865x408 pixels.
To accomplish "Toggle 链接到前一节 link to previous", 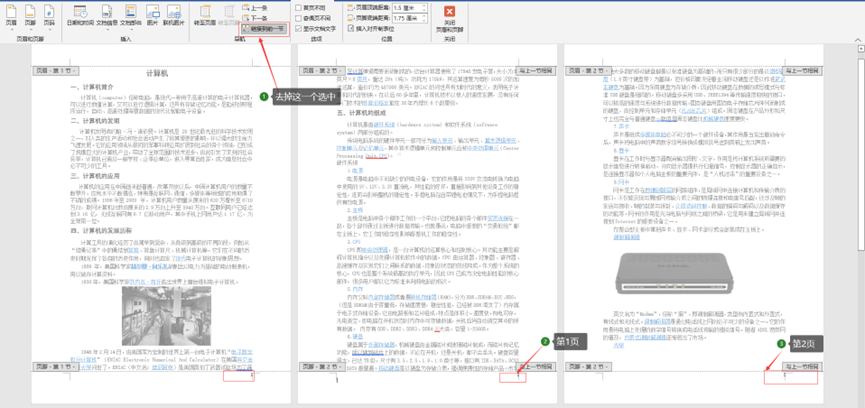I will 264,28.
